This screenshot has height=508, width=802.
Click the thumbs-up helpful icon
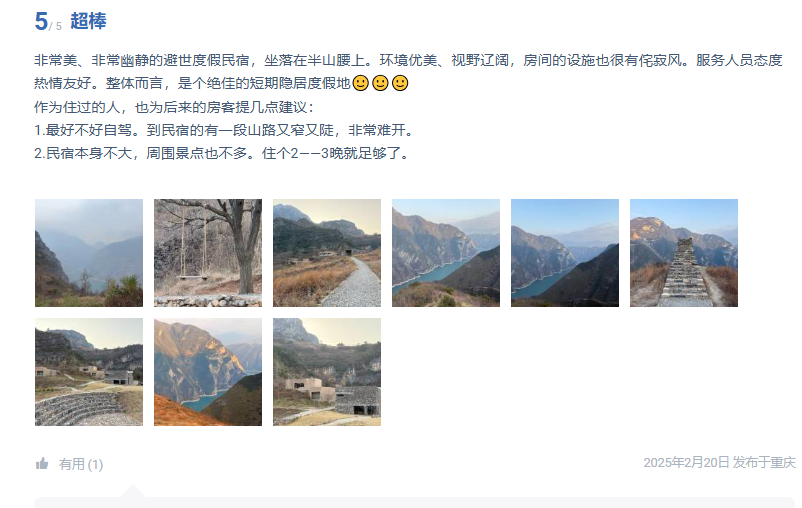[x=42, y=463]
